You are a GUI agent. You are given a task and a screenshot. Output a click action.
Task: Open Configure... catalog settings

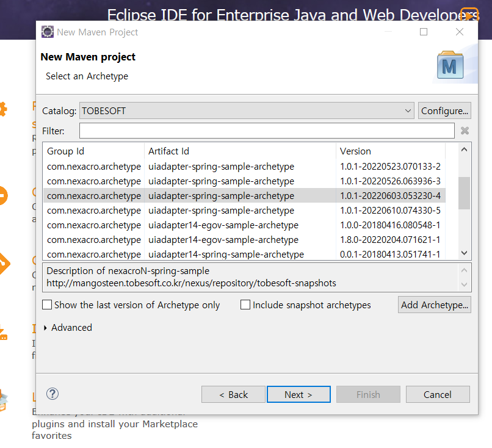point(444,110)
